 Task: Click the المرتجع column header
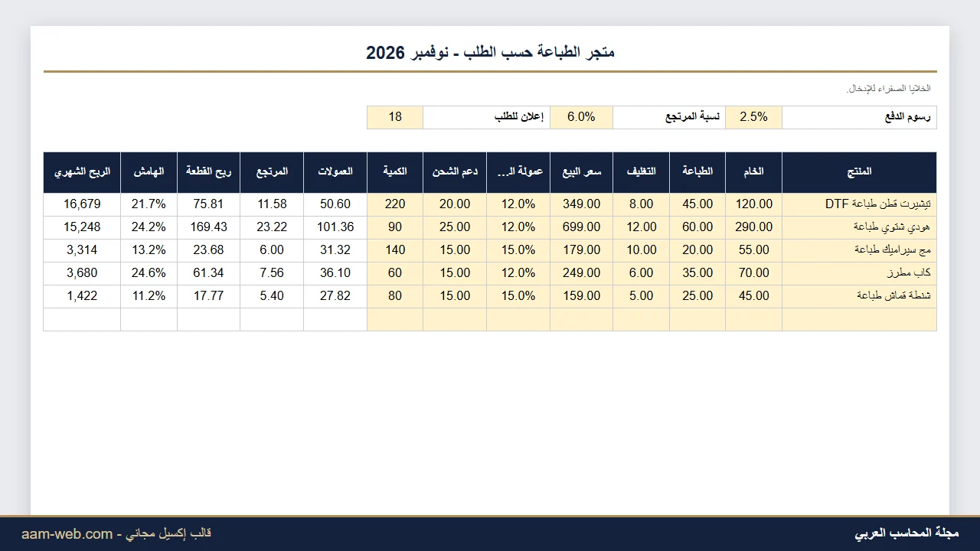272,172
